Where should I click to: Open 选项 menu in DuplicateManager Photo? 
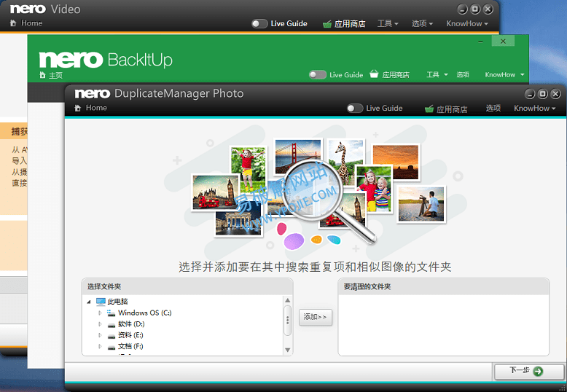(x=493, y=109)
